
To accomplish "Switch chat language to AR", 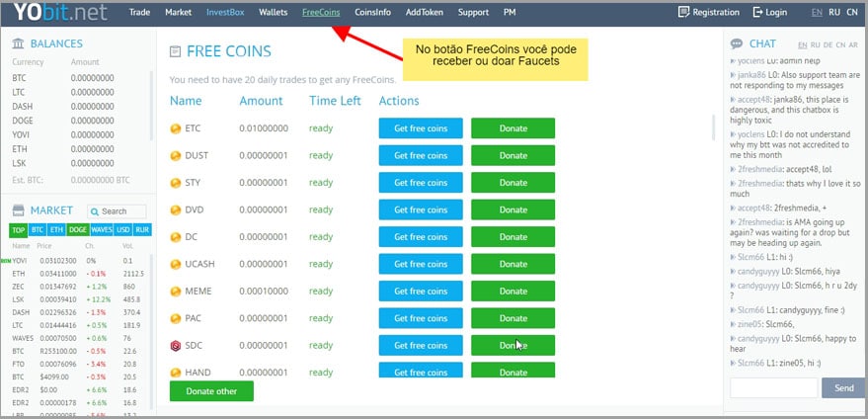I will [853, 45].
